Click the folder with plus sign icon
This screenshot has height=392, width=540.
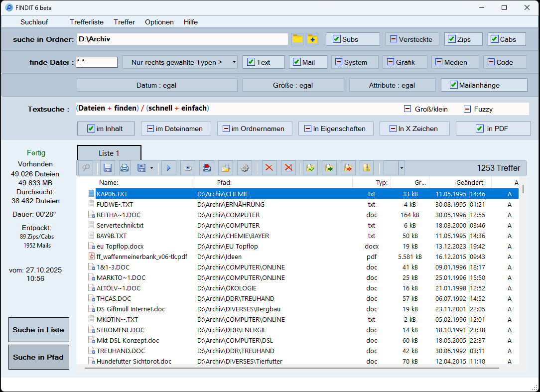click(312, 39)
